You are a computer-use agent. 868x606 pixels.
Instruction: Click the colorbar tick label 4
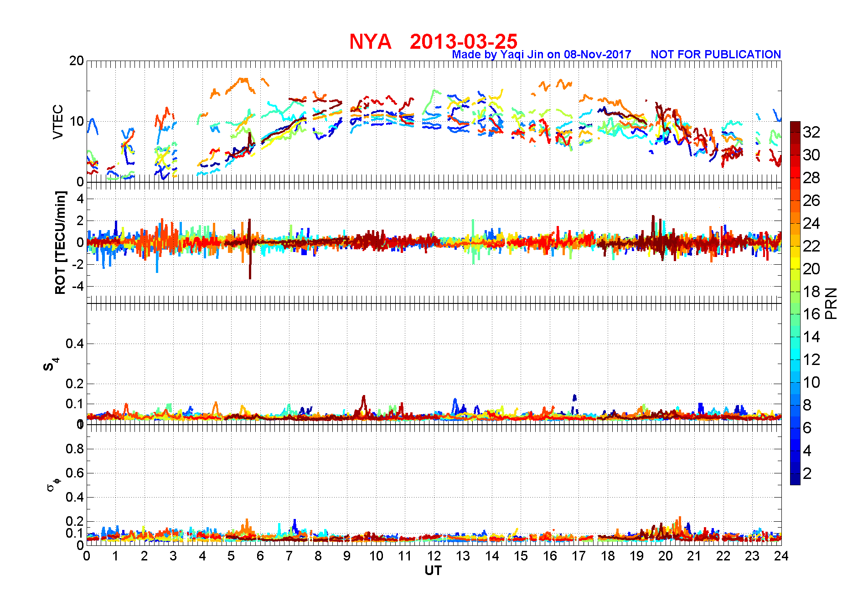pyautogui.click(x=807, y=451)
